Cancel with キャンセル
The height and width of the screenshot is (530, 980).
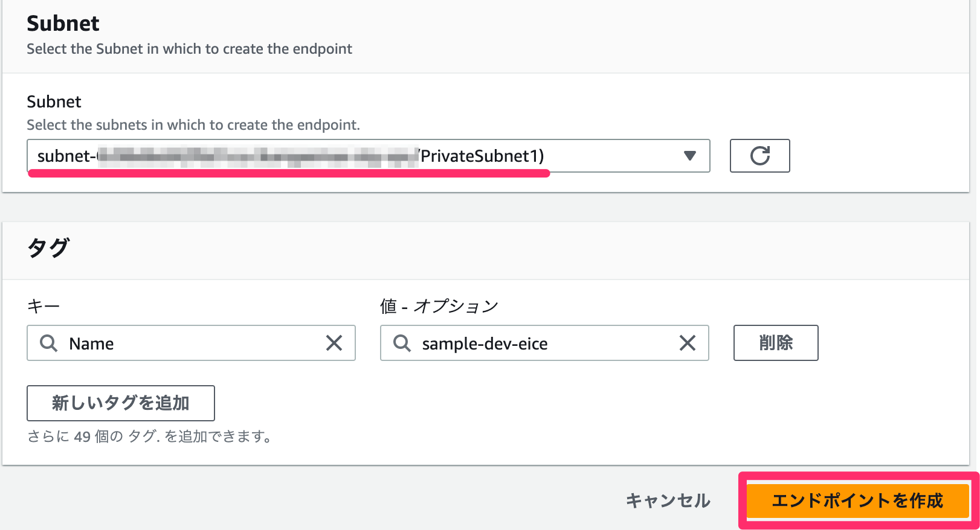coord(668,500)
